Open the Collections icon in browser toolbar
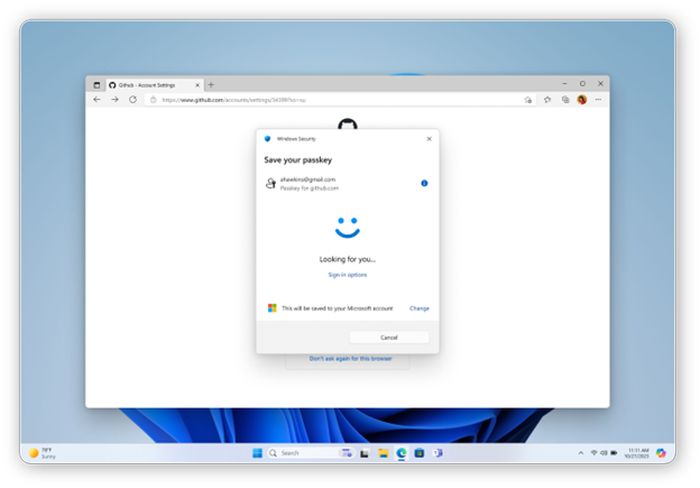The image size is (700, 488). (566, 100)
